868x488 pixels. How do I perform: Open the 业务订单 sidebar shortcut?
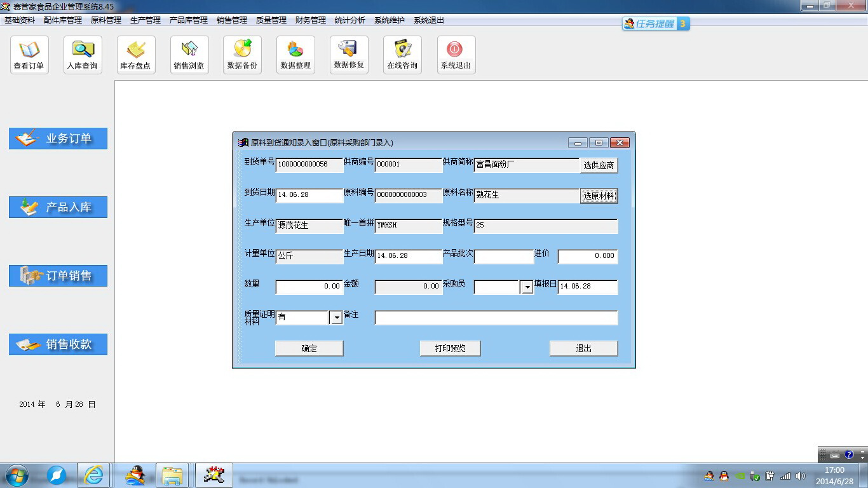[58, 139]
